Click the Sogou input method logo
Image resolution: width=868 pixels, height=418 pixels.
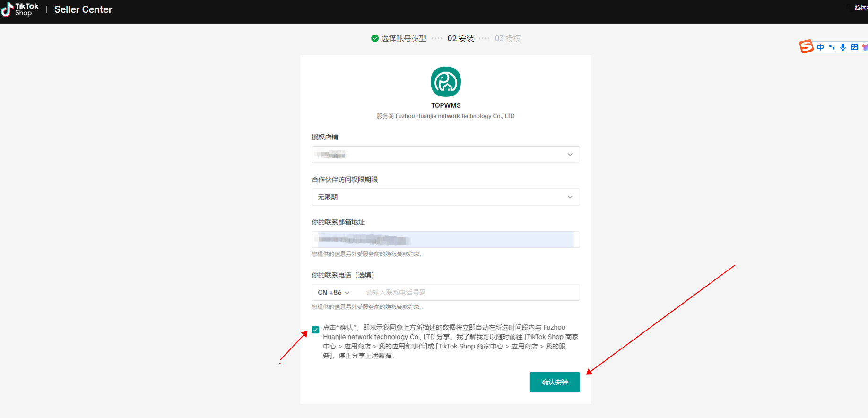pos(806,47)
